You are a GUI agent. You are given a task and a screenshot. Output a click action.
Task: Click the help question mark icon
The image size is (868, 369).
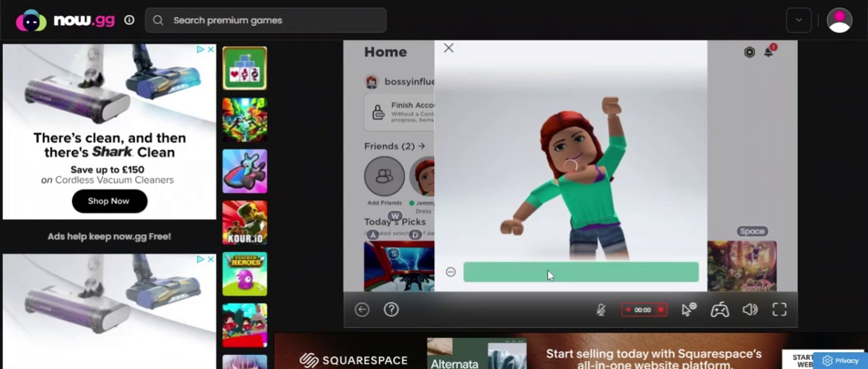click(391, 310)
